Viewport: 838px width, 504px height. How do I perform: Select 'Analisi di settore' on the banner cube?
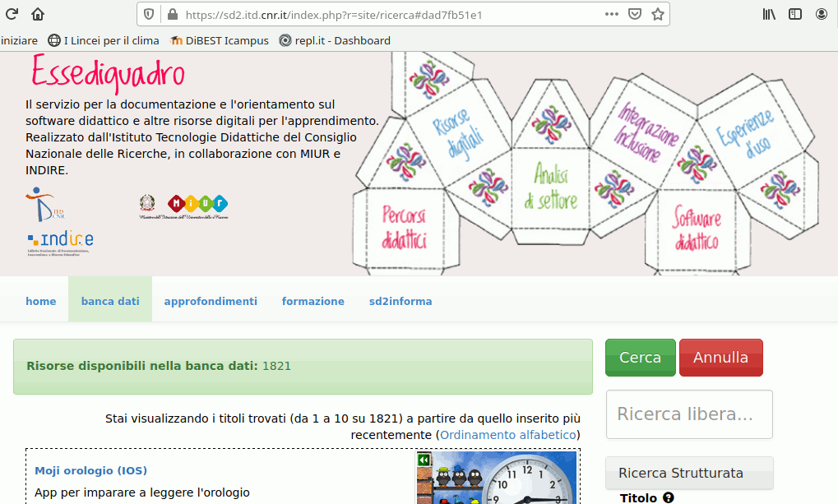[x=551, y=187]
